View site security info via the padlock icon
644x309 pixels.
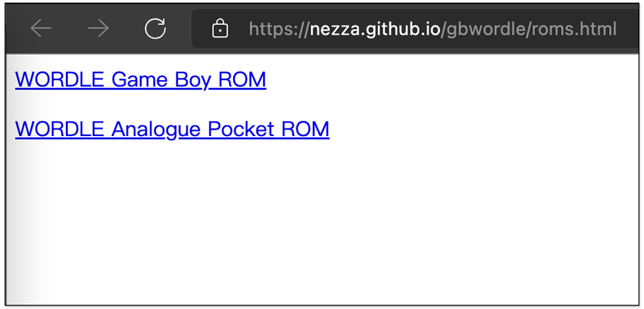pos(220,29)
